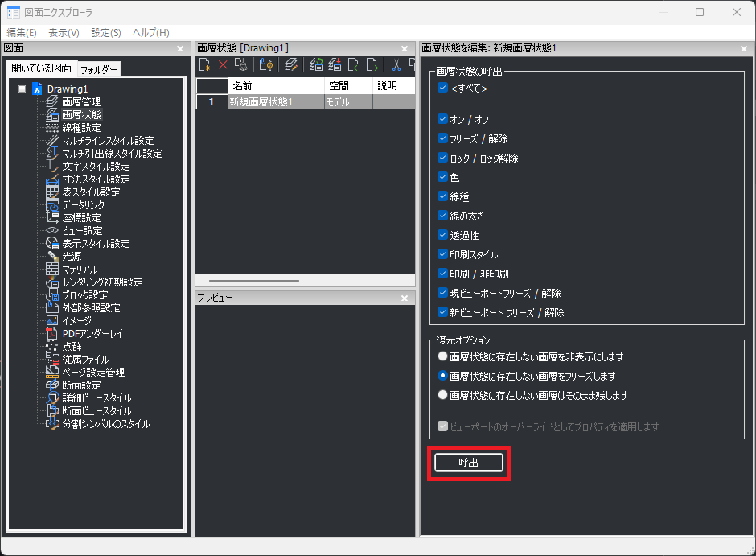Click the red X delete icon

(x=223, y=64)
